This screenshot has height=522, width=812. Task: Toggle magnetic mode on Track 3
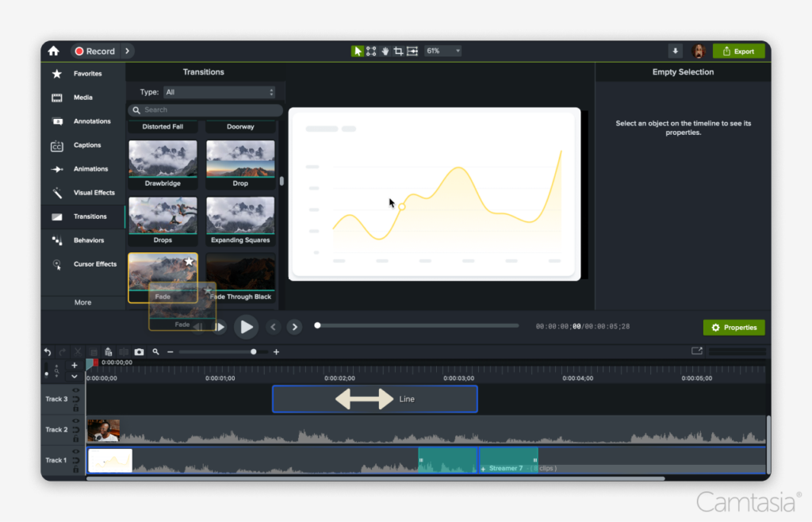click(x=76, y=399)
